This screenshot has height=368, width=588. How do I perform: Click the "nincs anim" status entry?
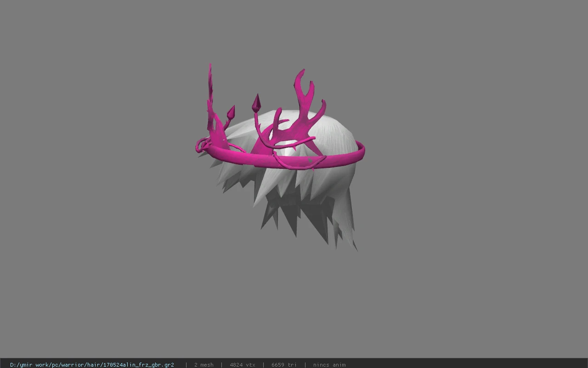[329, 365]
